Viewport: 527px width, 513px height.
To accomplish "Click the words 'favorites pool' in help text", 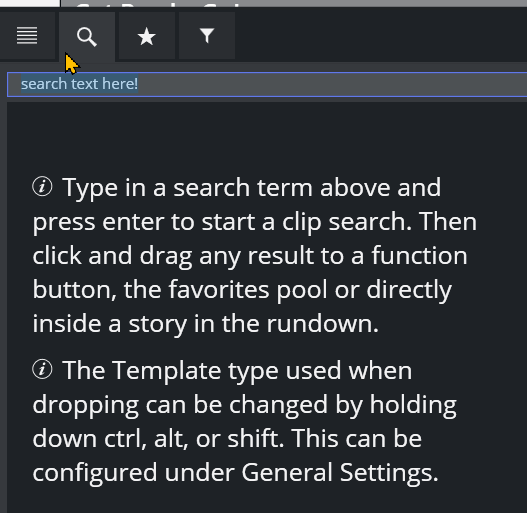I will [248, 289].
